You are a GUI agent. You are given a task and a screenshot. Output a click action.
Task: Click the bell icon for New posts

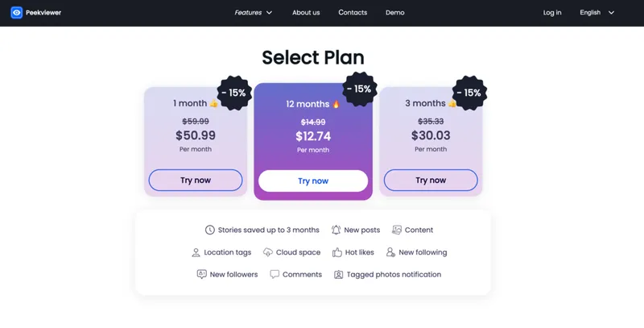point(336,230)
